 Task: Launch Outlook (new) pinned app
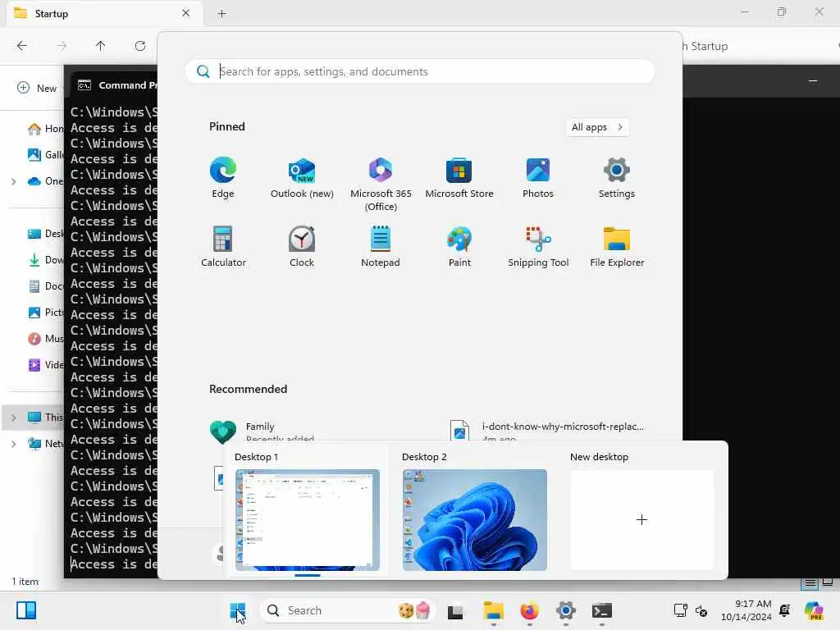click(302, 178)
